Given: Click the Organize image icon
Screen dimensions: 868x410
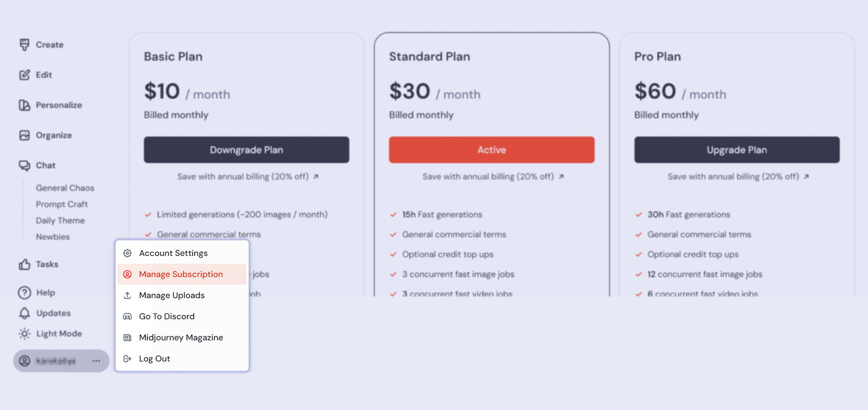Looking at the screenshot, I should 24,135.
